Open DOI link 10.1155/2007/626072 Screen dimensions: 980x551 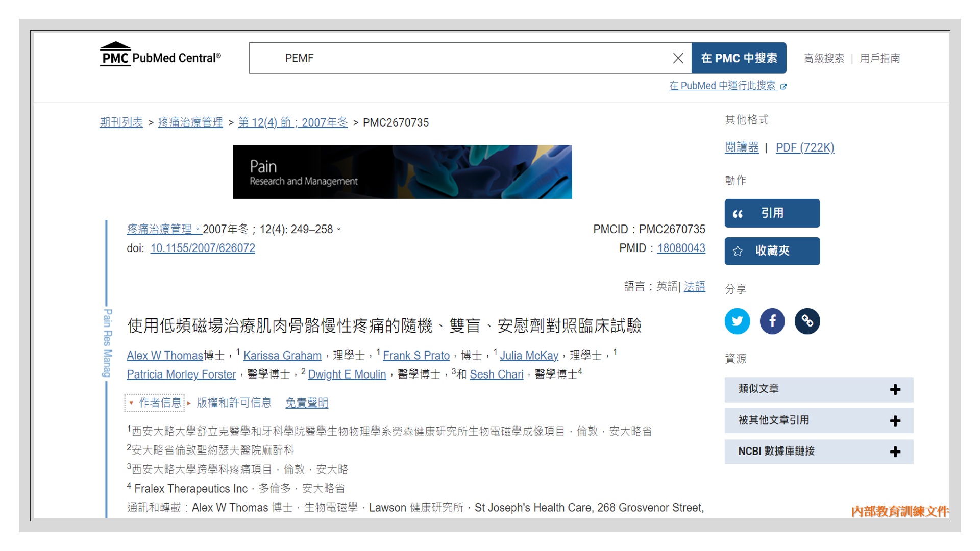203,248
